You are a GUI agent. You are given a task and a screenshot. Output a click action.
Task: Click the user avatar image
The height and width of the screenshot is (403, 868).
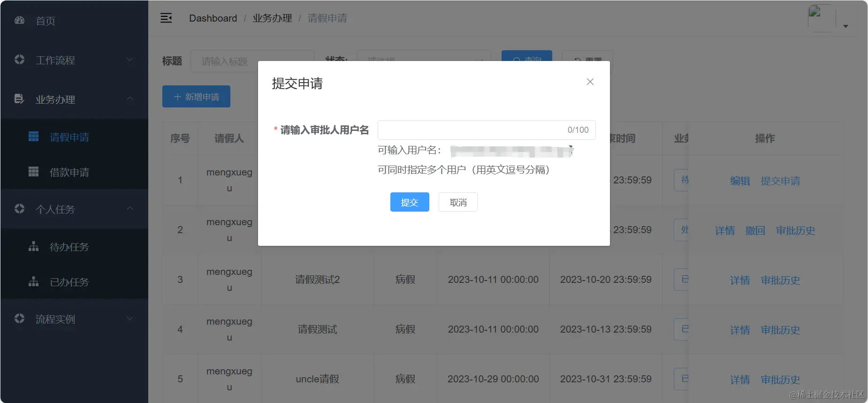[821, 18]
